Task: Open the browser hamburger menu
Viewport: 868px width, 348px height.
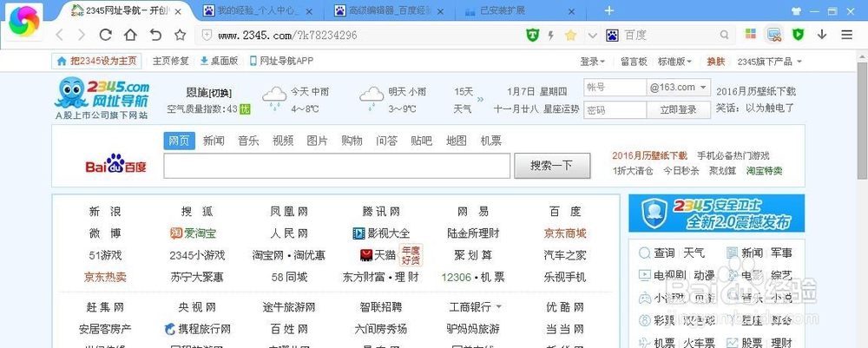Action: coord(847,35)
